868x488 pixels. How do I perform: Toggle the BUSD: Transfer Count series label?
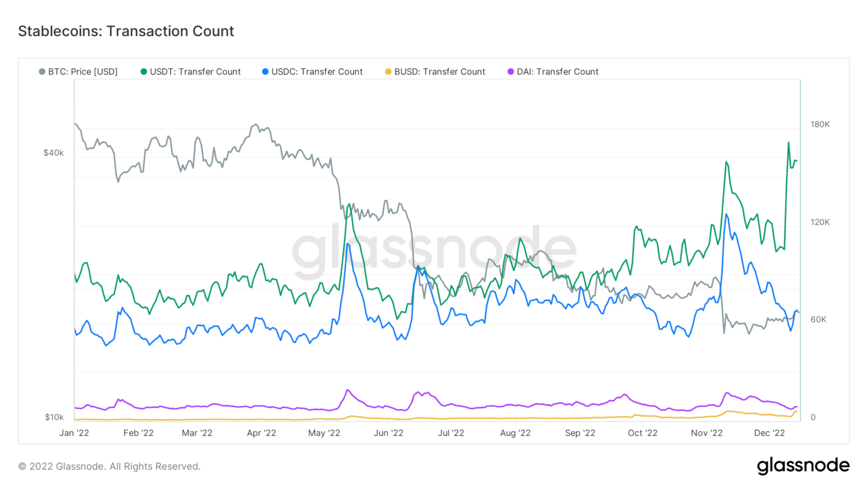pyautogui.click(x=440, y=72)
